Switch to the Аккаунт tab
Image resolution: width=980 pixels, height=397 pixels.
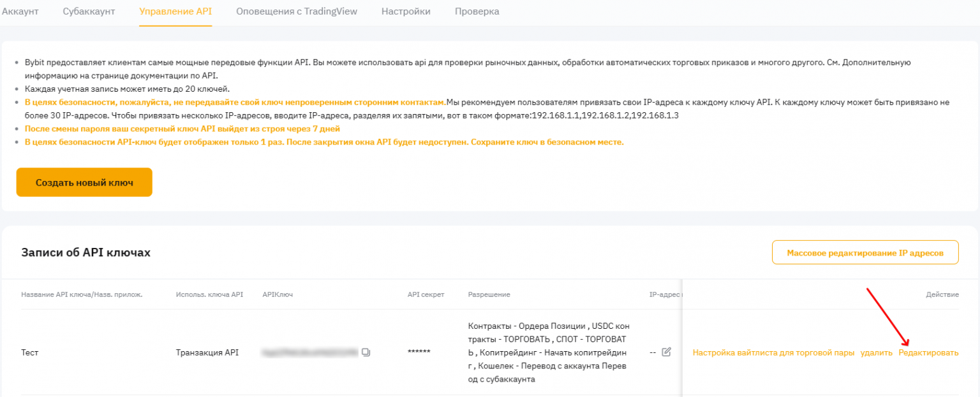[x=20, y=11]
